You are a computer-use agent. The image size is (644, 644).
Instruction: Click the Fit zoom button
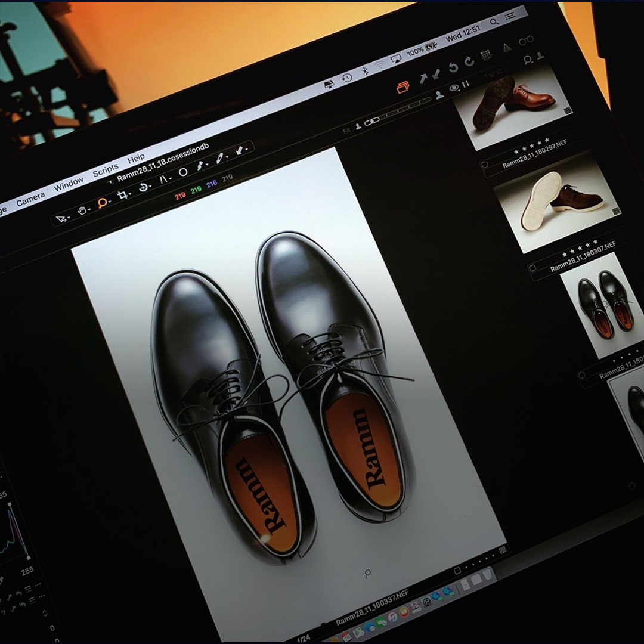coord(346,131)
